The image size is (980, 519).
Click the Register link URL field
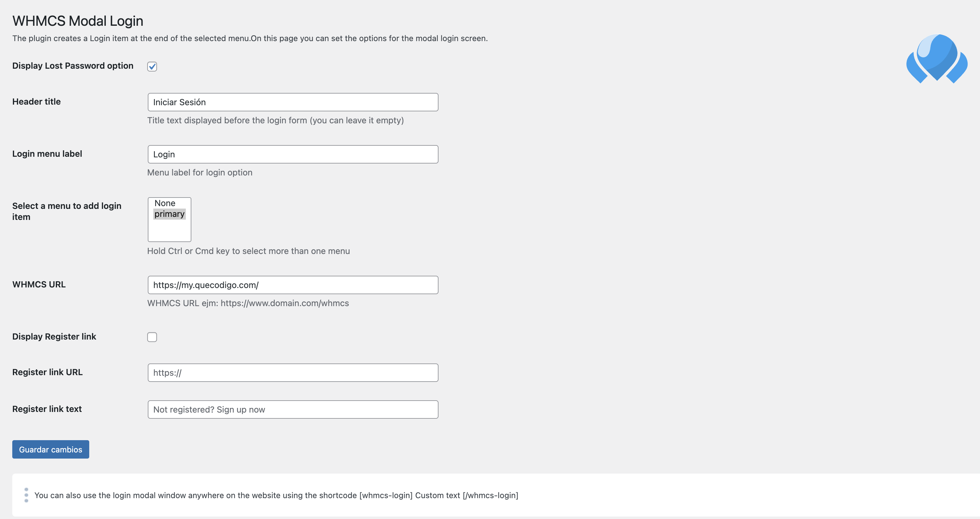[x=293, y=373]
